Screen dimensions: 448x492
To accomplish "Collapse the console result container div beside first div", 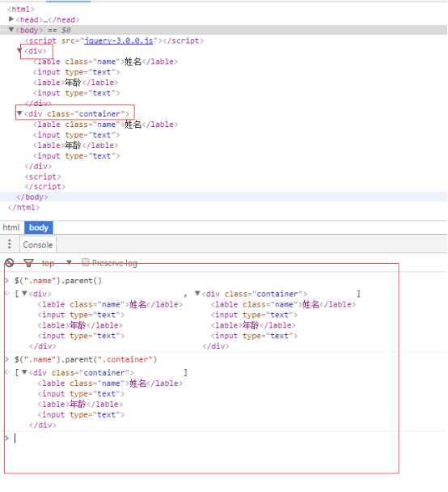I will pyautogui.click(x=197, y=294).
